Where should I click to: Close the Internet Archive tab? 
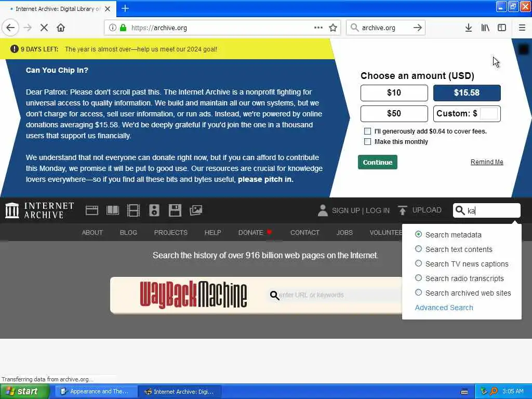[108, 9]
